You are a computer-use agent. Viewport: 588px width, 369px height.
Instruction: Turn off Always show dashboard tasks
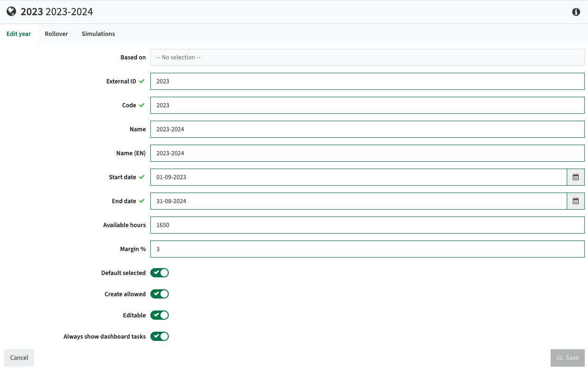tap(160, 336)
